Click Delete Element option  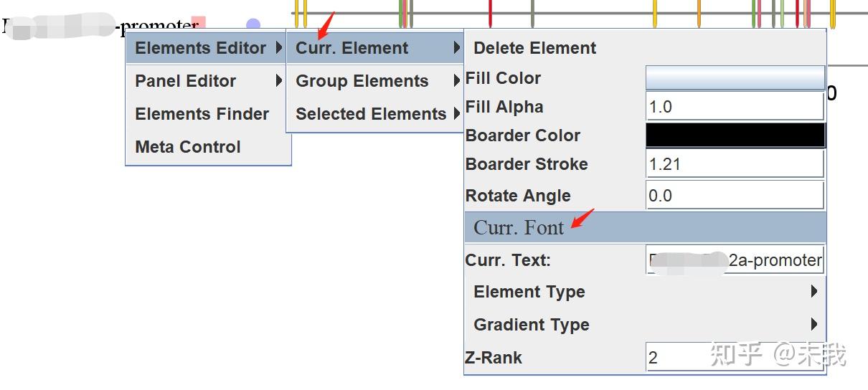click(535, 48)
